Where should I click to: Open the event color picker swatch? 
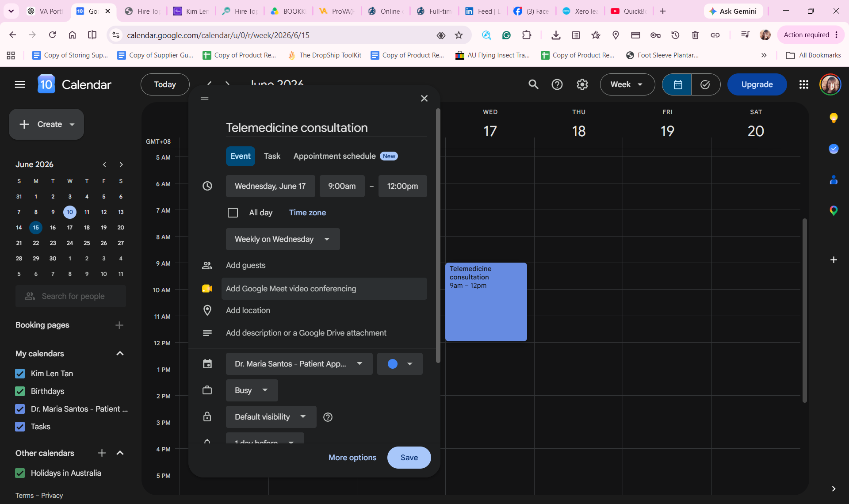click(x=400, y=364)
